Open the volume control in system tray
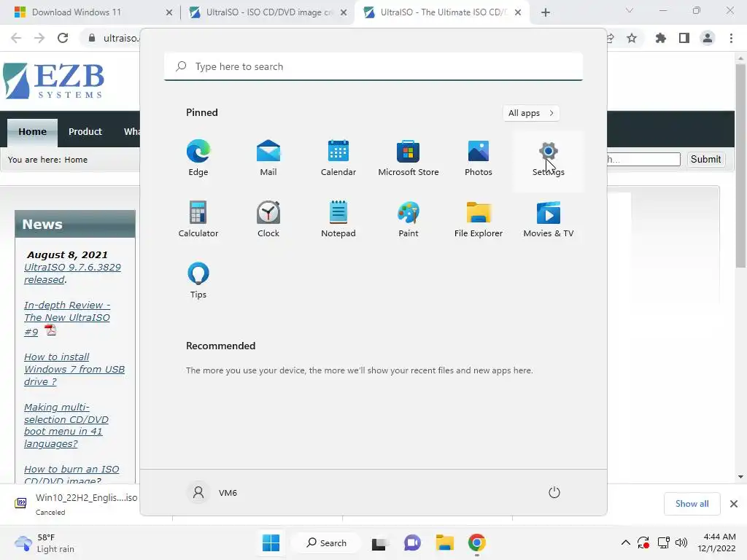This screenshot has width=747, height=560. click(681, 542)
